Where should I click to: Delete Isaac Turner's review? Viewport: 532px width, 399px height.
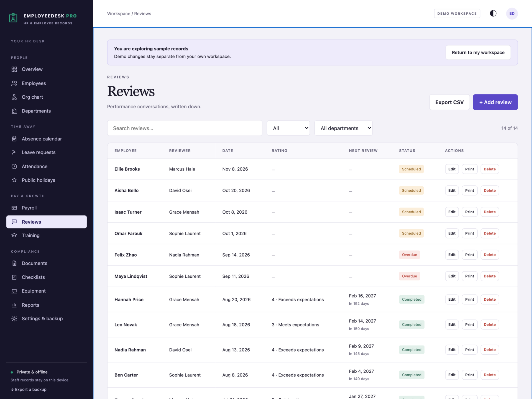click(490, 212)
